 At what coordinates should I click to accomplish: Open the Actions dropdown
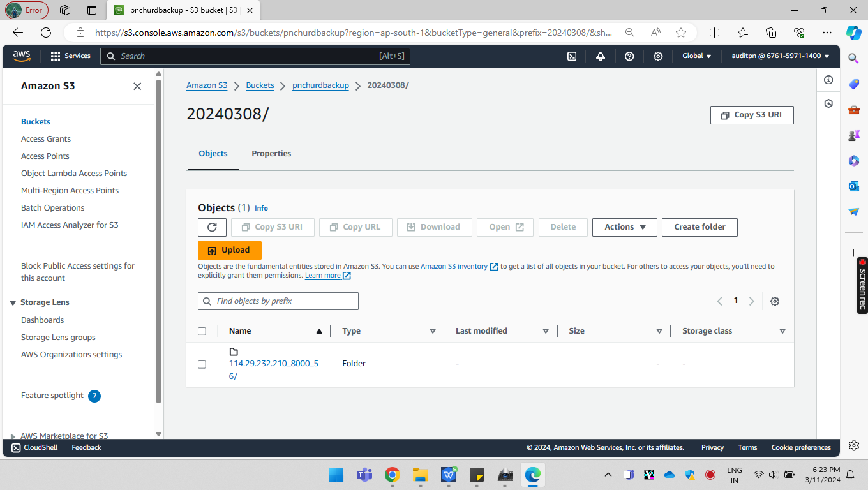point(625,227)
